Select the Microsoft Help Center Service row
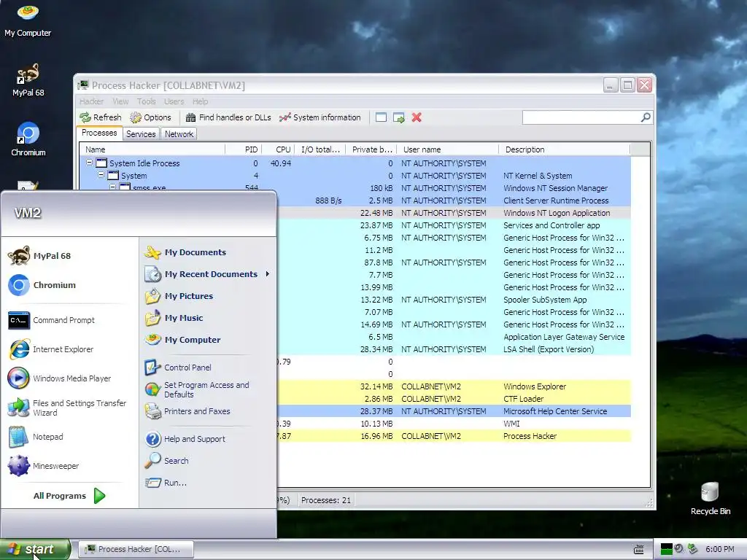Image resolution: width=747 pixels, height=560 pixels. [x=454, y=411]
